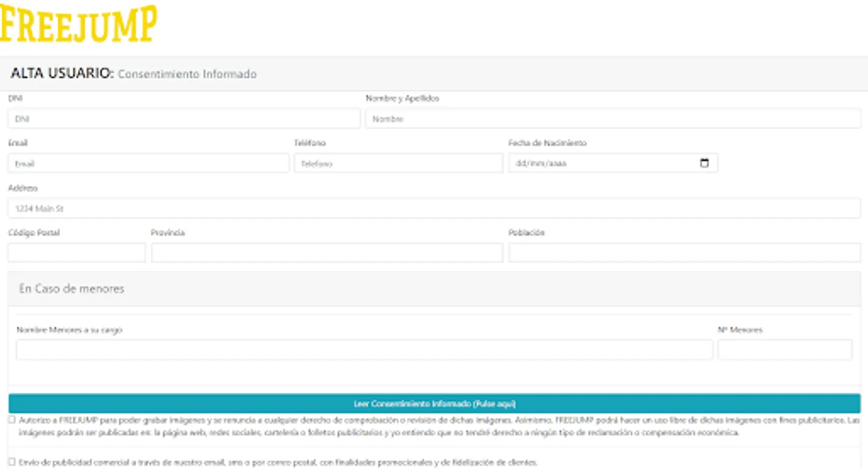Click the FREEJUMP logo

click(78, 23)
